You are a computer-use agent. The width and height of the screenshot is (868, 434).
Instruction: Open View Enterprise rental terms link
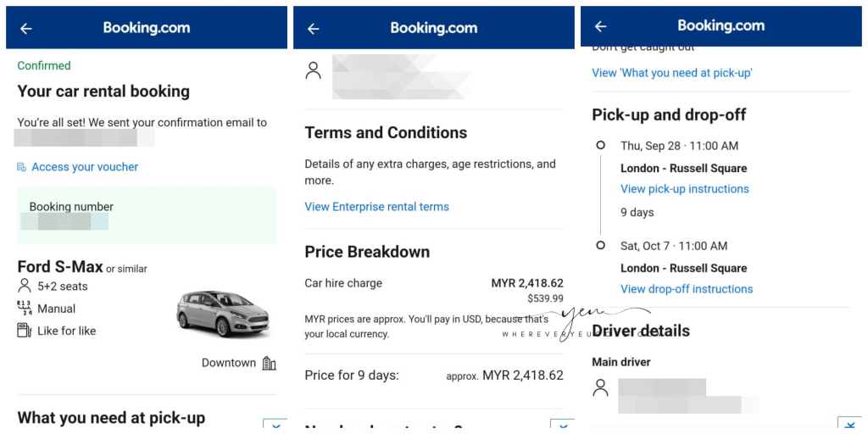click(x=376, y=207)
